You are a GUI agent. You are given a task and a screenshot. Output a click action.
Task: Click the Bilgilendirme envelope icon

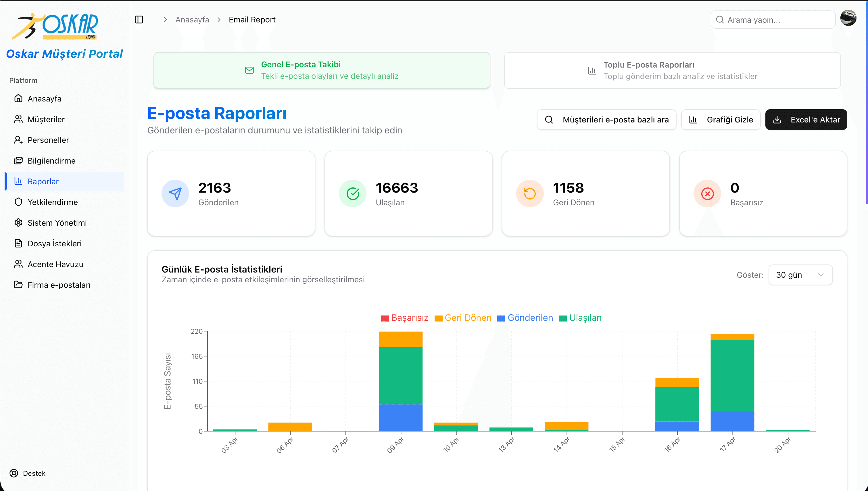click(x=19, y=160)
